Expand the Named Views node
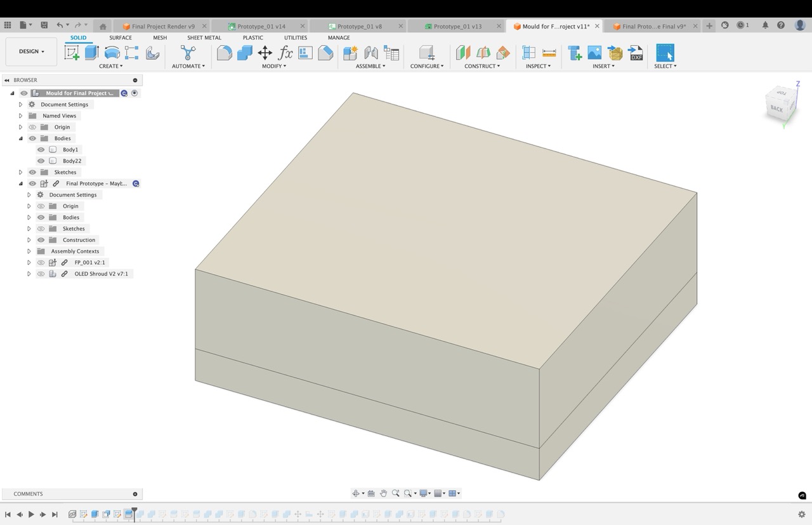 (x=20, y=116)
